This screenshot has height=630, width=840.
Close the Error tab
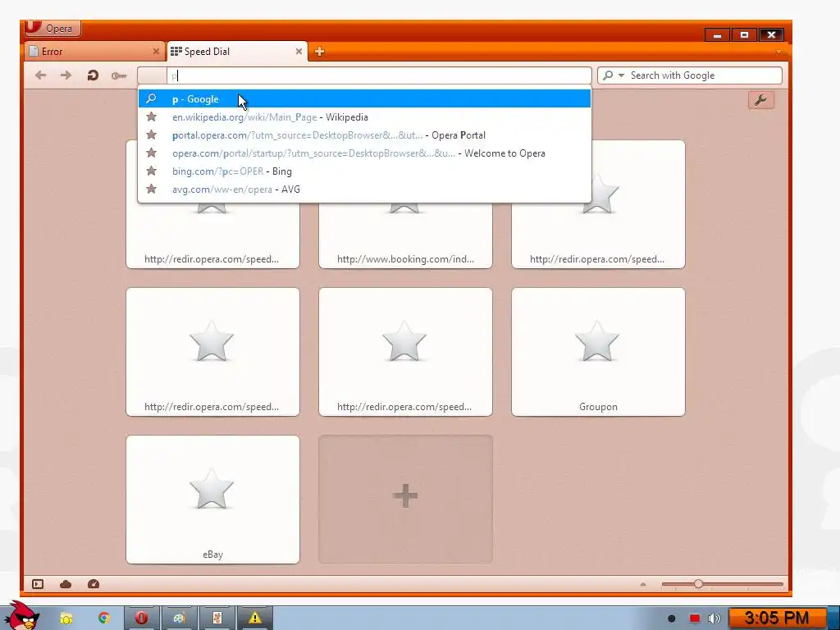click(156, 52)
